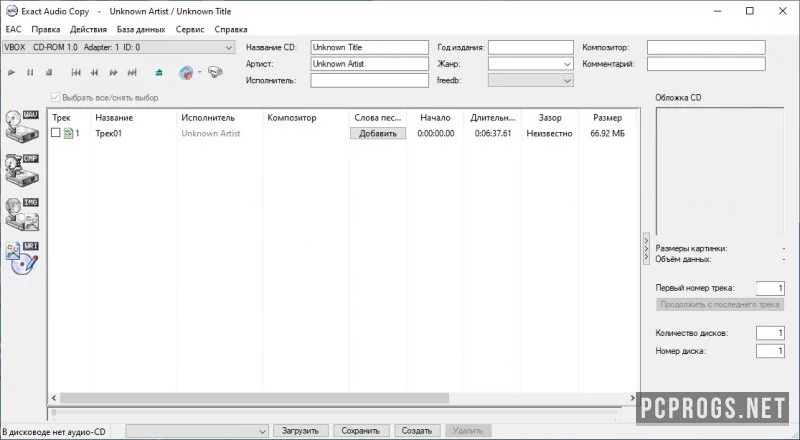Click the Размер column header
This screenshot has height=440, width=800.
(607, 117)
